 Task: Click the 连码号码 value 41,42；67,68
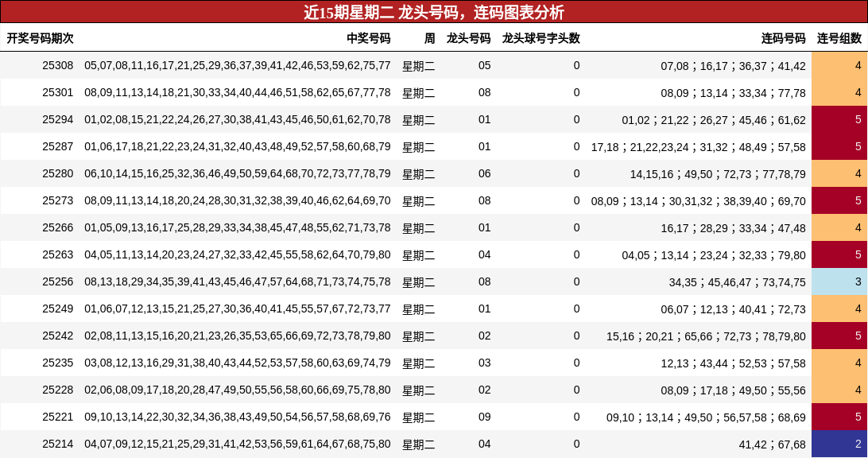(772, 444)
